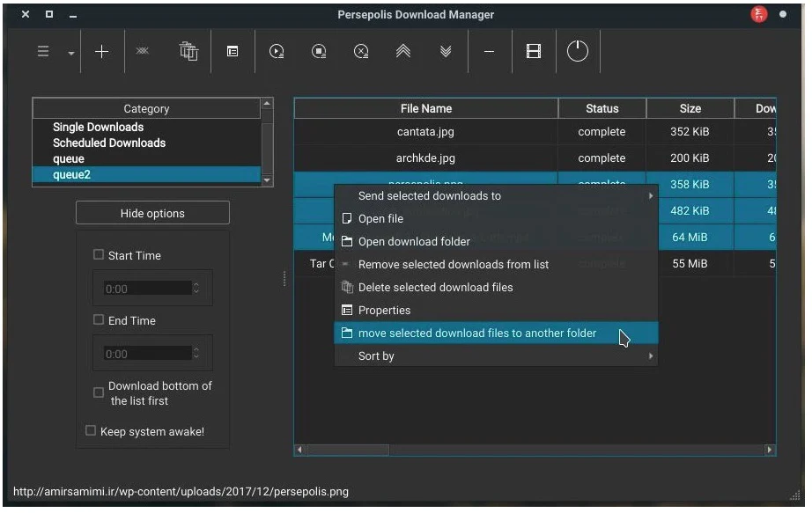812x513 pixels.
Task: Open download properties from the toolbar
Action: click(x=233, y=51)
